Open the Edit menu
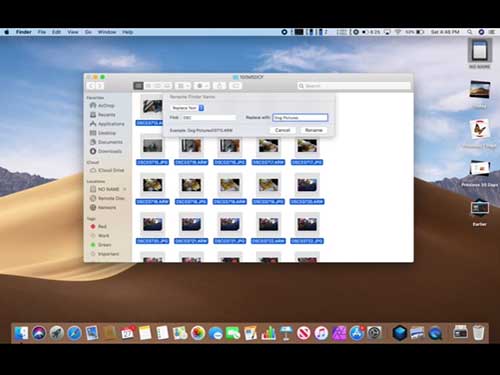This screenshot has height=375, width=500. pos(56,32)
